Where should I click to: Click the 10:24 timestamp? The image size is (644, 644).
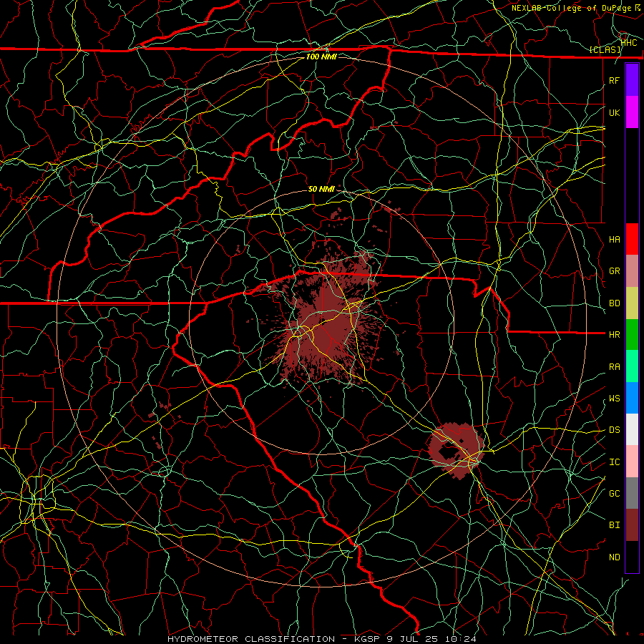tap(462, 639)
